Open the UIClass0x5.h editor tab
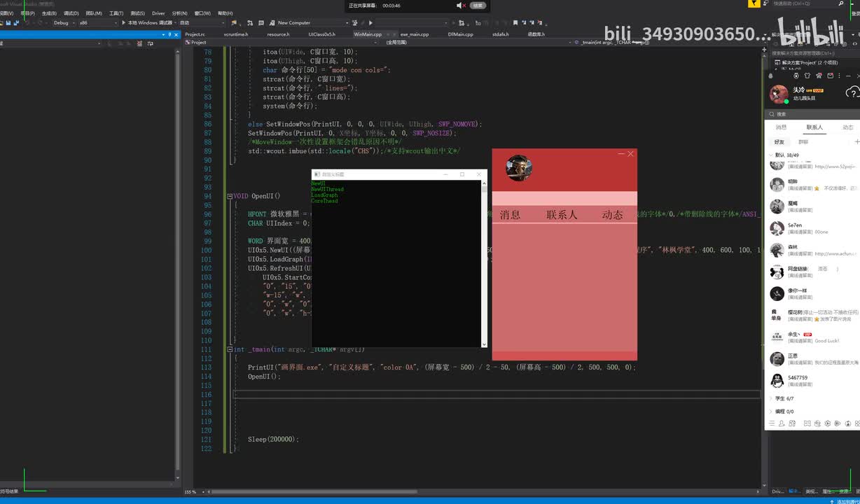This screenshot has height=504, width=860. pyautogui.click(x=322, y=34)
